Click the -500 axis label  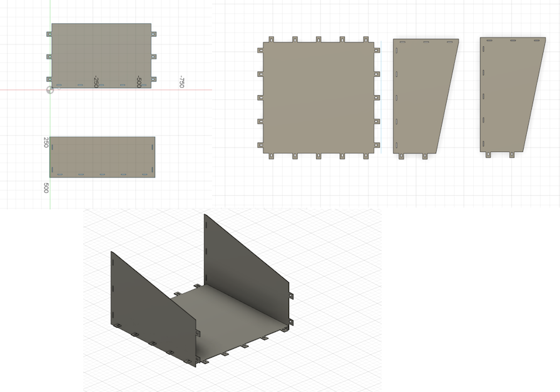139,82
